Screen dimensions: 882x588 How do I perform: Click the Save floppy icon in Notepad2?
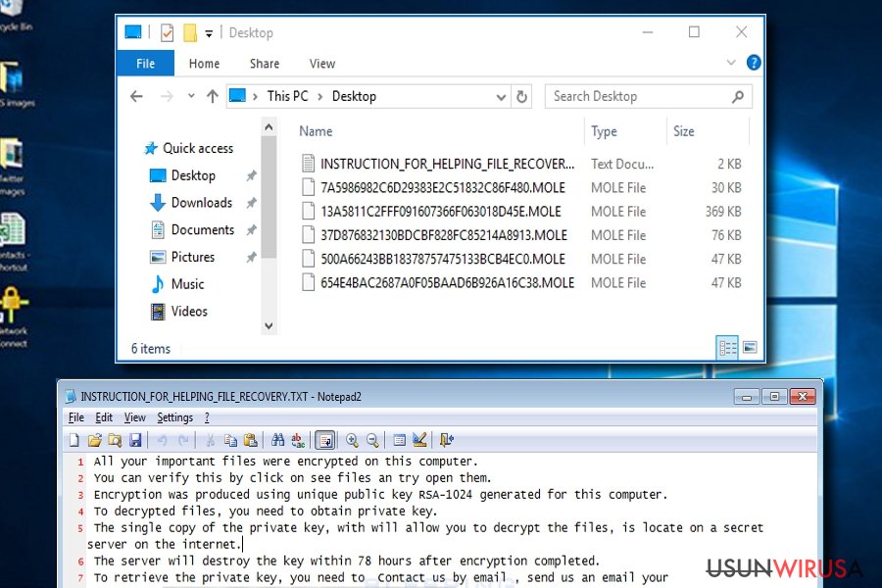click(135, 440)
